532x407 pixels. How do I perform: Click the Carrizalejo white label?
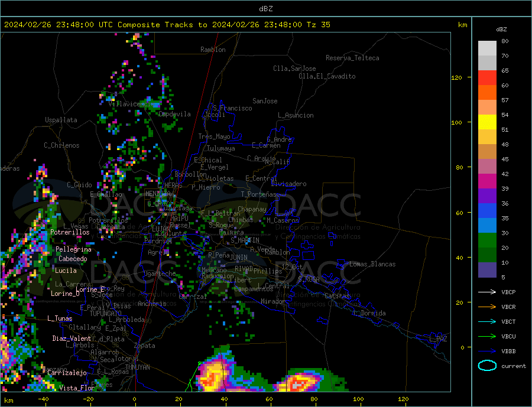tap(67, 372)
